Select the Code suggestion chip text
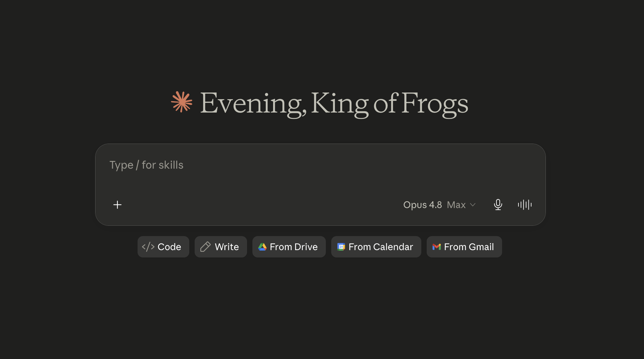The height and width of the screenshot is (359, 644). [169, 247]
